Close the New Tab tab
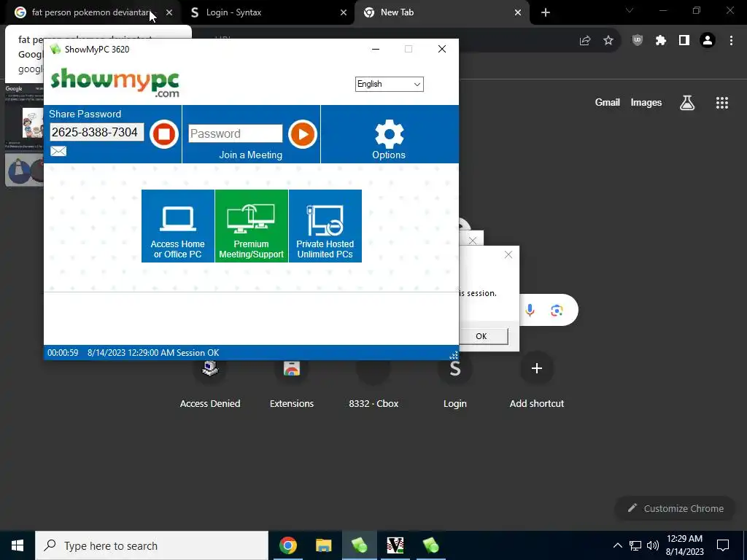 click(x=518, y=12)
